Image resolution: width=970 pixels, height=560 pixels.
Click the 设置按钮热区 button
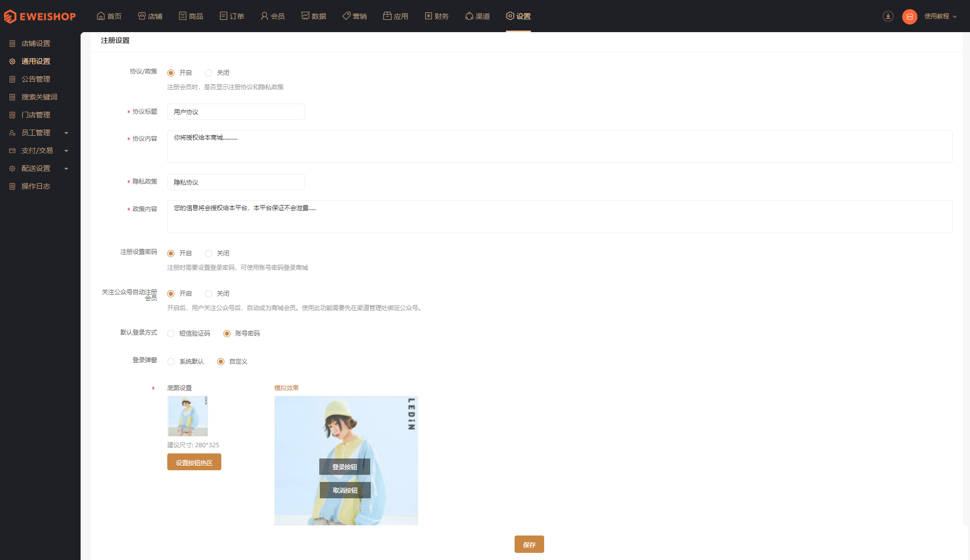coord(194,462)
